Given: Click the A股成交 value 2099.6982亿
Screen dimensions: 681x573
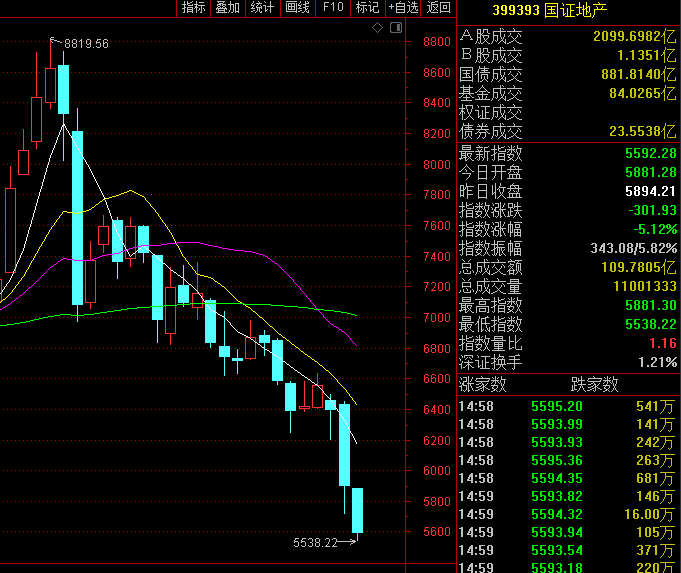Looking at the screenshot, I should coord(635,36).
